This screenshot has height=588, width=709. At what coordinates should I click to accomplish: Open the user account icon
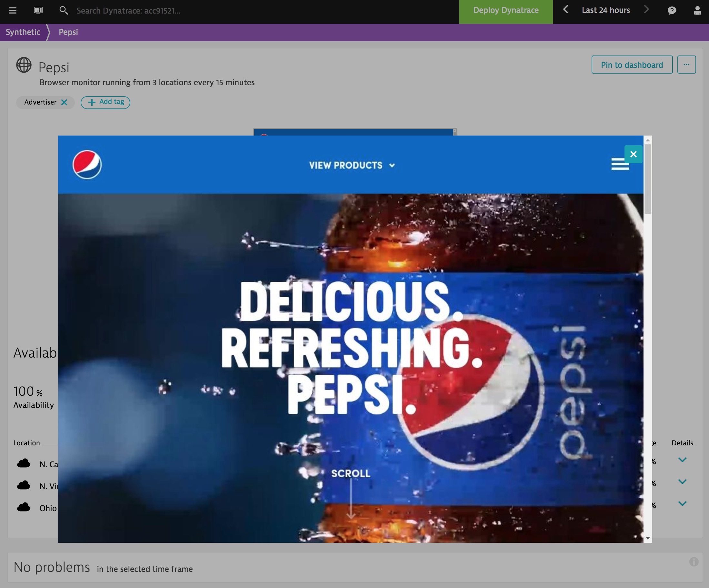[697, 10]
